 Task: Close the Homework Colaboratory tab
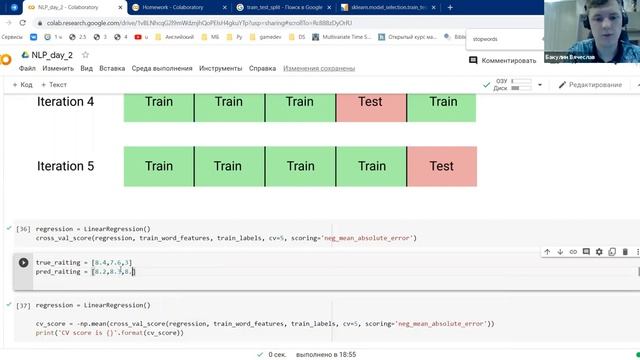tap(224, 7)
